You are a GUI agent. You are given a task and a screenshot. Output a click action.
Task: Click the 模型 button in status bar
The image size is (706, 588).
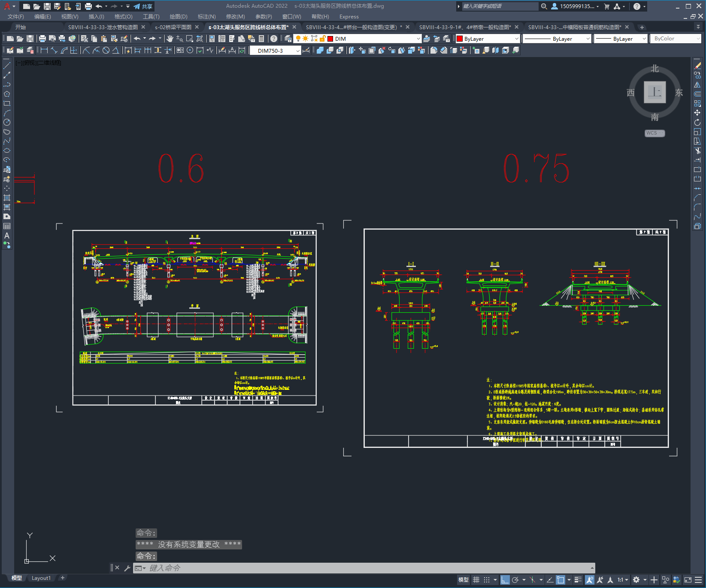[x=464, y=580]
